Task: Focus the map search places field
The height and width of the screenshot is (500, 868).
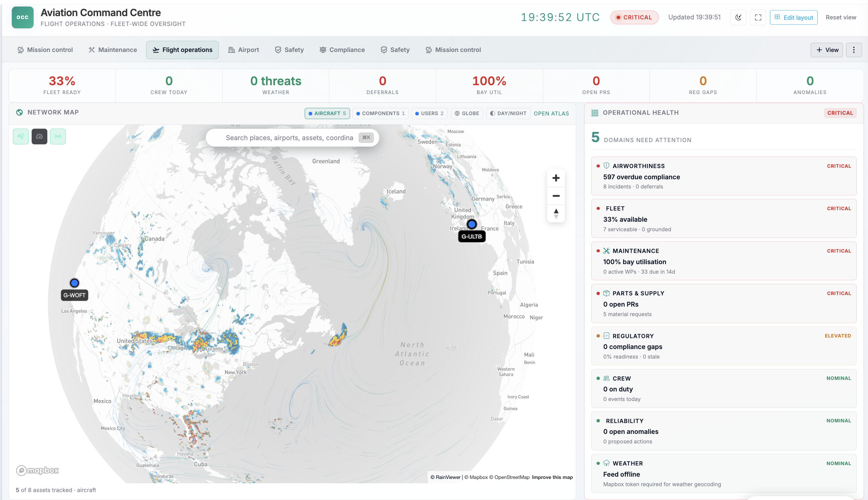Action: click(x=292, y=138)
